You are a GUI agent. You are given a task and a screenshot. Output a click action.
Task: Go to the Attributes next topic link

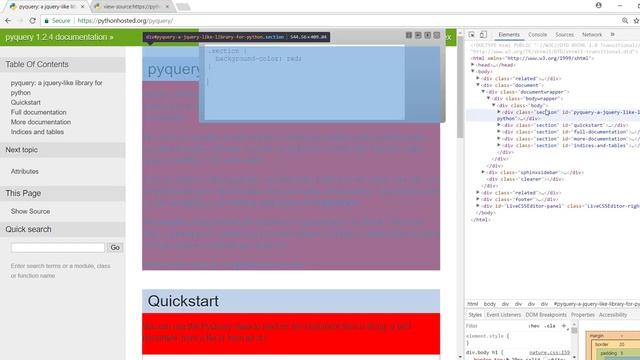pyautogui.click(x=24, y=171)
